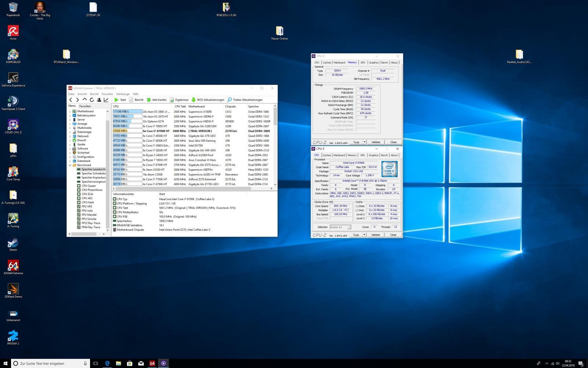
Task: Open the Bericht report toolbar icon
Action: (x=131, y=100)
